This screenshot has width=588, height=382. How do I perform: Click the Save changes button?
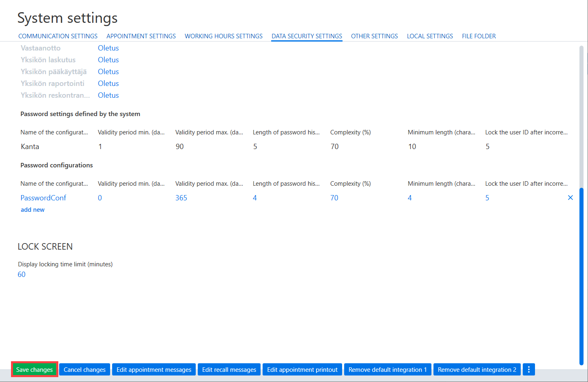click(35, 369)
